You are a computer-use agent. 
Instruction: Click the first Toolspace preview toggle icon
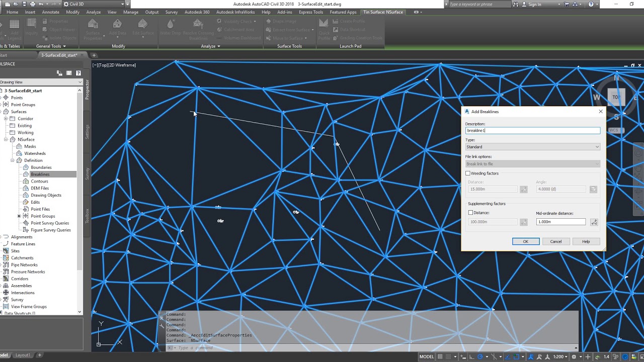point(59,73)
